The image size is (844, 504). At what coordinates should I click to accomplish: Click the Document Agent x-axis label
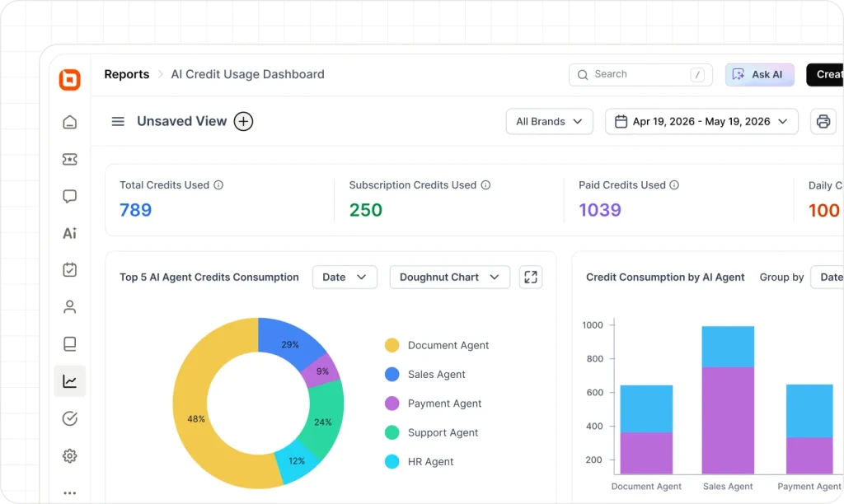(646, 486)
